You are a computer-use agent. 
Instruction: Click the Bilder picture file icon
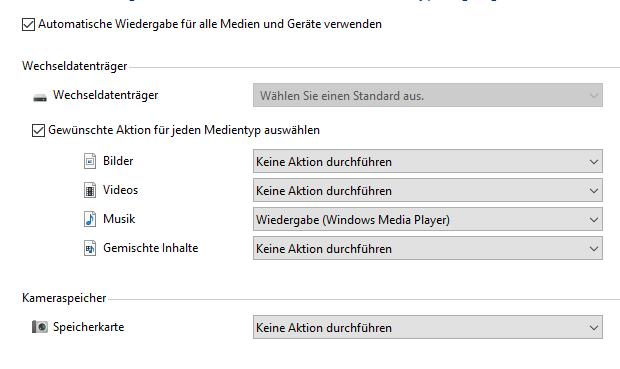point(90,161)
